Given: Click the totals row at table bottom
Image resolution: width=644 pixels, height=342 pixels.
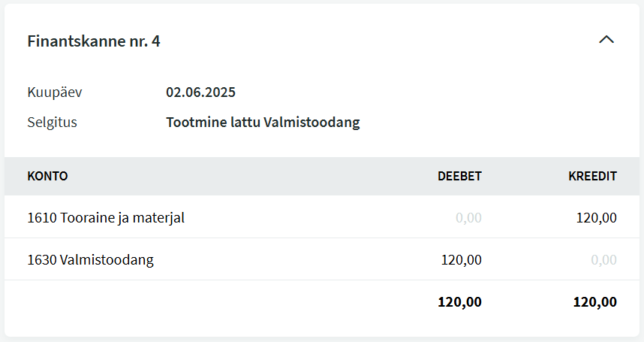Looking at the screenshot, I should point(322,302).
